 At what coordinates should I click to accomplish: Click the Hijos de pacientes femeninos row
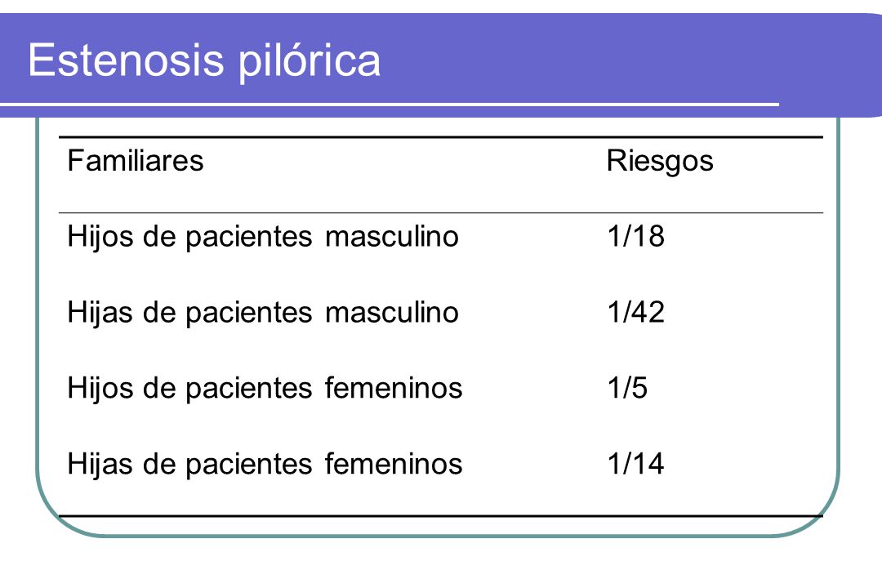point(440,388)
